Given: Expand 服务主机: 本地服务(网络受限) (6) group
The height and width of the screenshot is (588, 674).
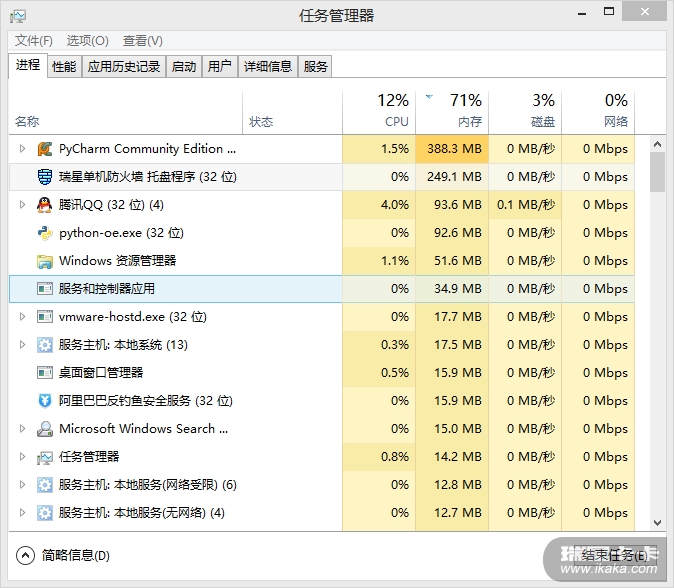Looking at the screenshot, I should click(22, 485).
